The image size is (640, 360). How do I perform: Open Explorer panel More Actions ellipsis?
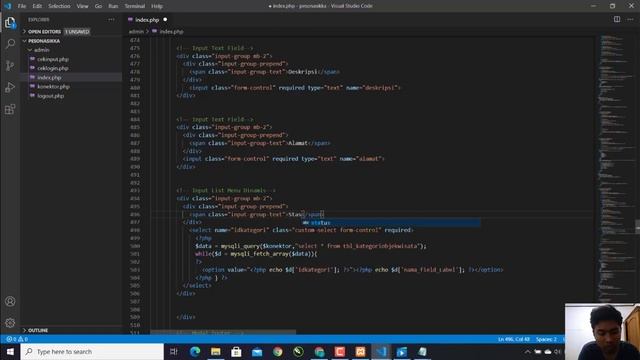[111, 20]
